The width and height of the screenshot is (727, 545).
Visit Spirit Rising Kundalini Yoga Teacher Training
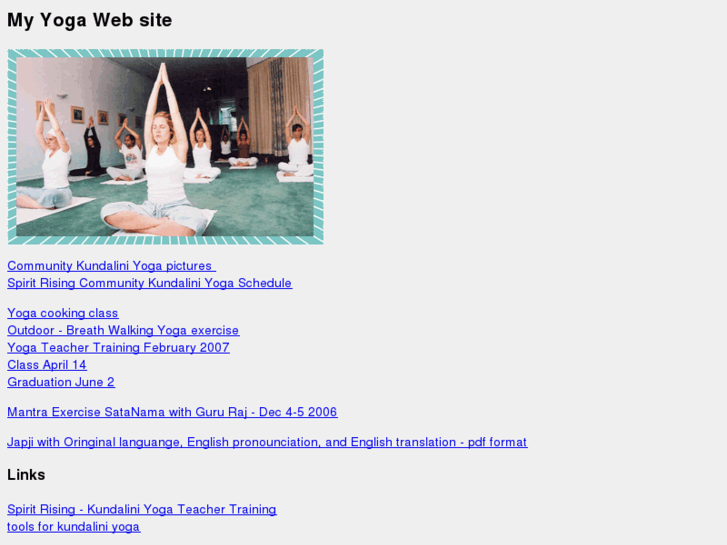(x=142, y=509)
